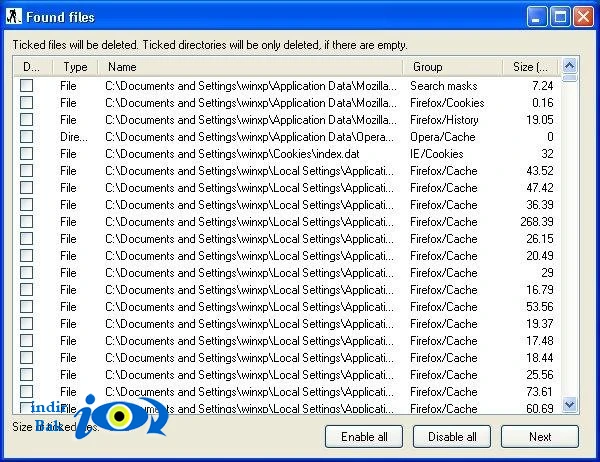This screenshot has height=462, width=600.
Task: Select the Application Data\Opera path row
Action: click(x=249, y=137)
